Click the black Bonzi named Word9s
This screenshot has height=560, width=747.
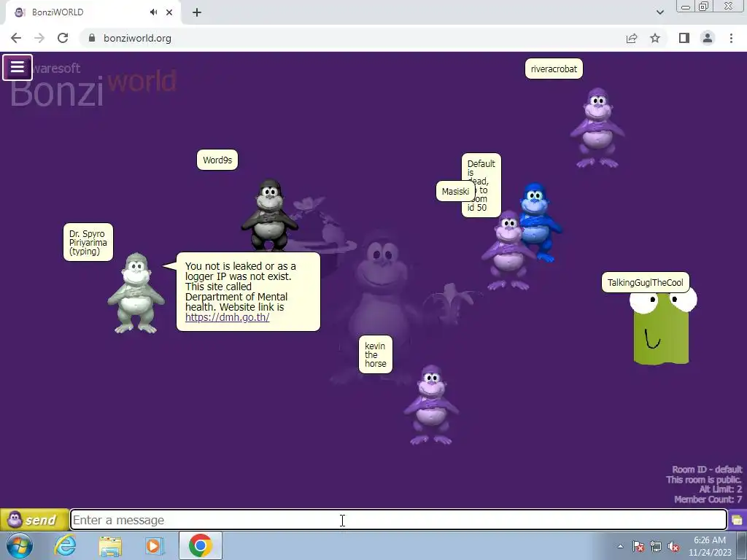(x=270, y=215)
